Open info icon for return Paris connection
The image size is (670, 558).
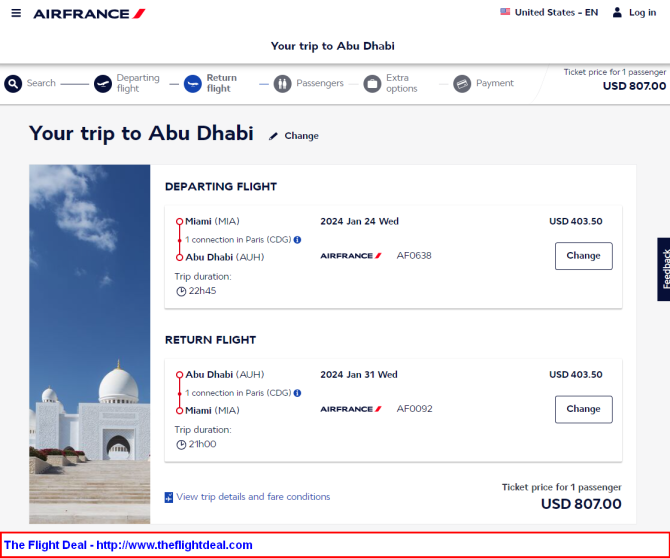[x=297, y=393]
